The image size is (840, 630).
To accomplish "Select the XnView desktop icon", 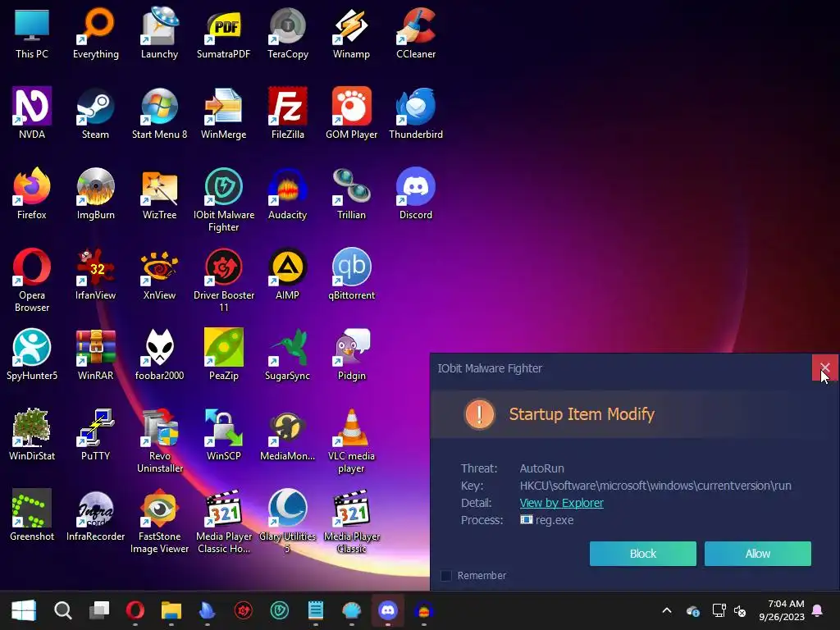I will click(x=160, y=274).
